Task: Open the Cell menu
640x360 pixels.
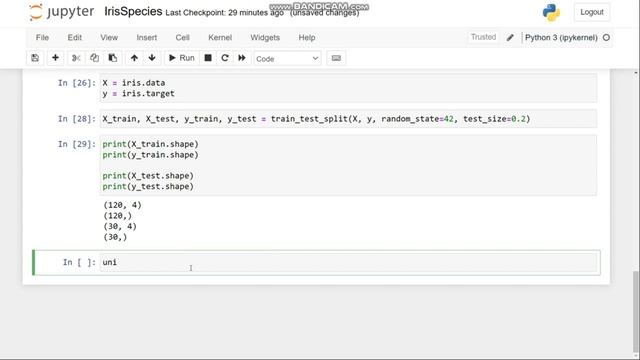Action: 182,38
